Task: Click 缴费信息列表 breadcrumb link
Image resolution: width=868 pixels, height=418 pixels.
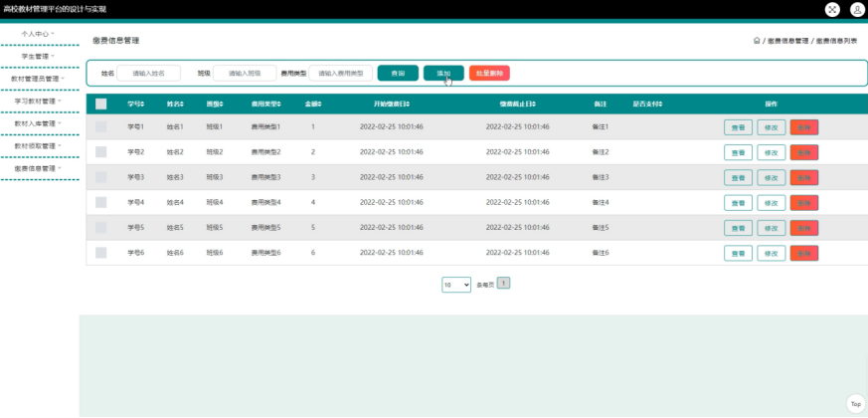Action: (836, 41)
